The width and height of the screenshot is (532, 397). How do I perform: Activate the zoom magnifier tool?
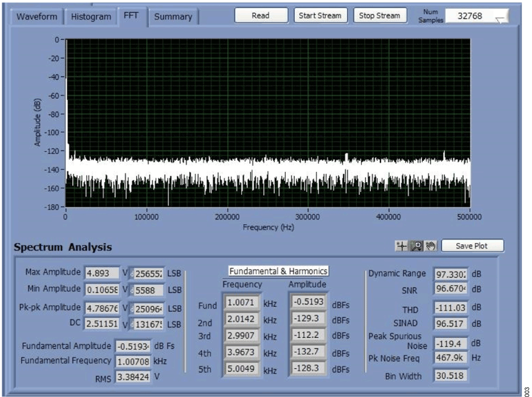tap(416, 246)
